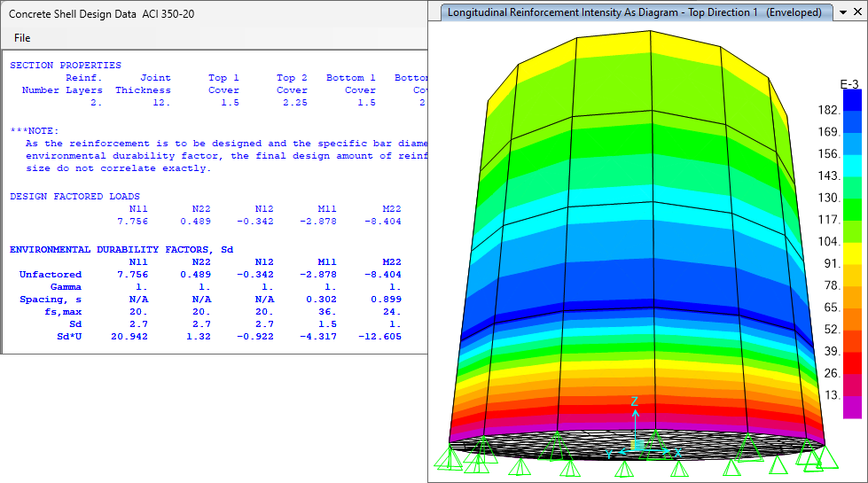Image resolution: width=868 pixels, height=483 pixels.
Task: Select the orange legend swatch between 65 and 52
Action: coord(852,319)
